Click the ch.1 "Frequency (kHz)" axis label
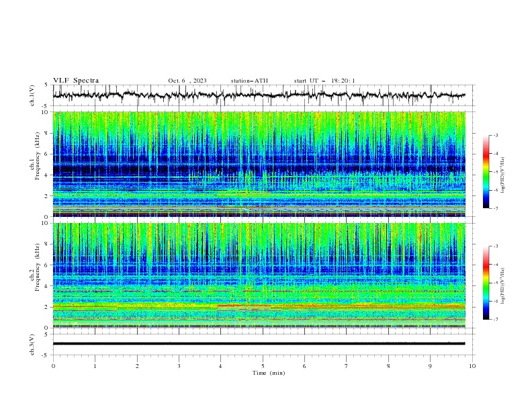 pyautogui.click(x=38, y=156)
